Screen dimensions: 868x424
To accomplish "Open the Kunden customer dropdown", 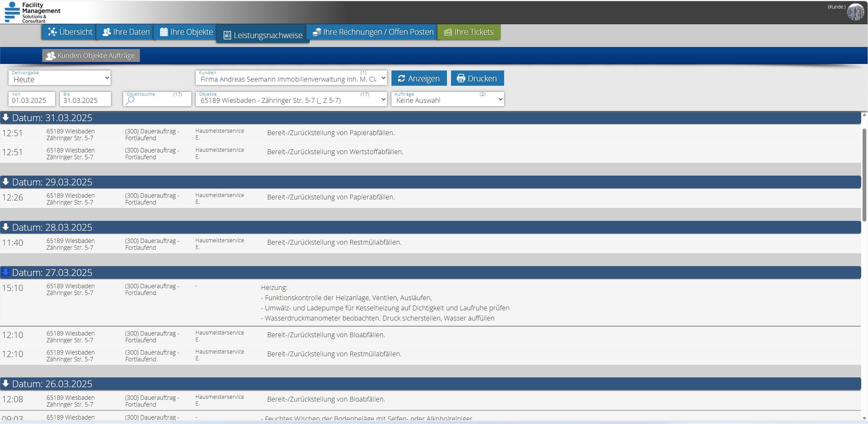I will (x=291, y=78).
